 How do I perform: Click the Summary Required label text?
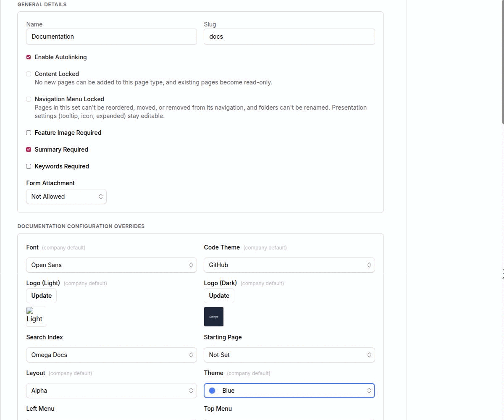point(61,150)
